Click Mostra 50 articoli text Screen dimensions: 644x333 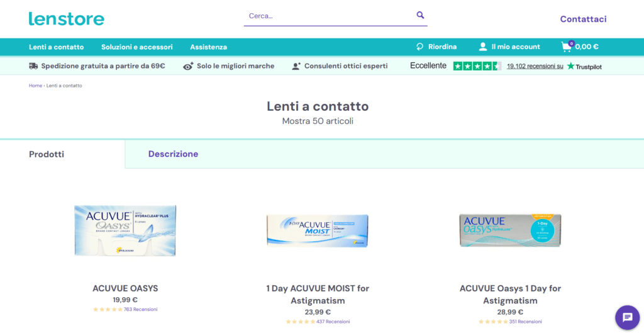pyautogui.click(x=318, y=121)
